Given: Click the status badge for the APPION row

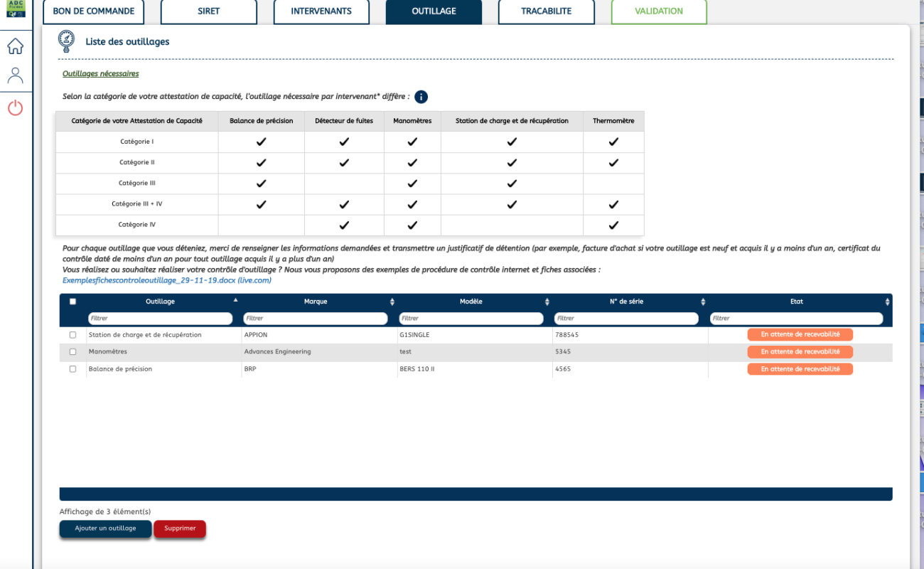Looking at the screenshot, I should coord(800,334).
